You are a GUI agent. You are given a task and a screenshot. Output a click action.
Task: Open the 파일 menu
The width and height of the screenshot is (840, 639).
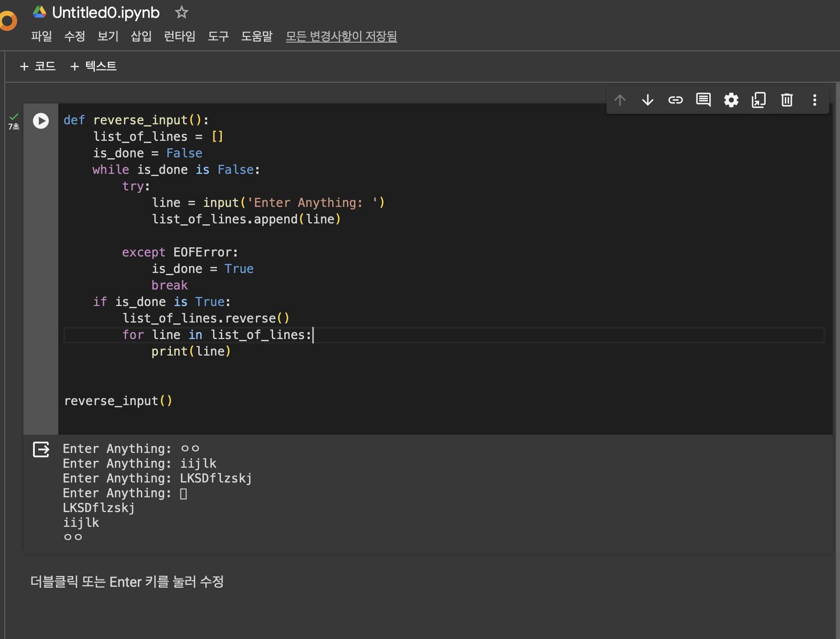(41, 36)
